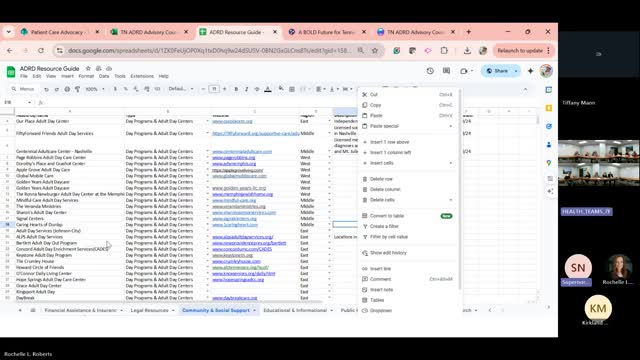Open the text color picker
The image size is (640, 360).
[268, 89]
